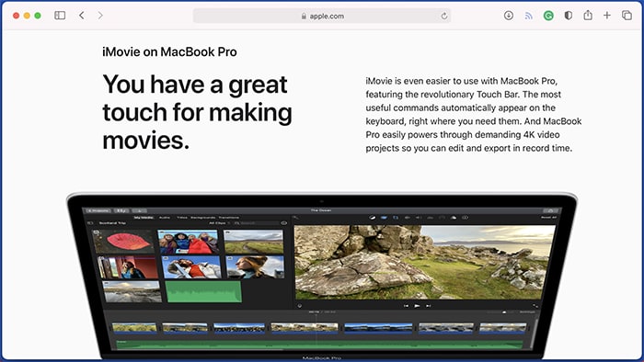
Task: Reload the apple.com page
Action: tap(444, 16)
